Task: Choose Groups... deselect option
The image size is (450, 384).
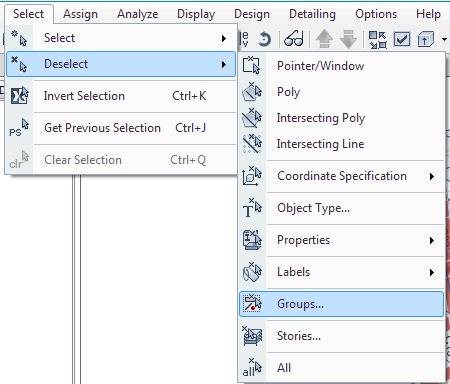Action: pyautogui.click(x=341, y=304)
